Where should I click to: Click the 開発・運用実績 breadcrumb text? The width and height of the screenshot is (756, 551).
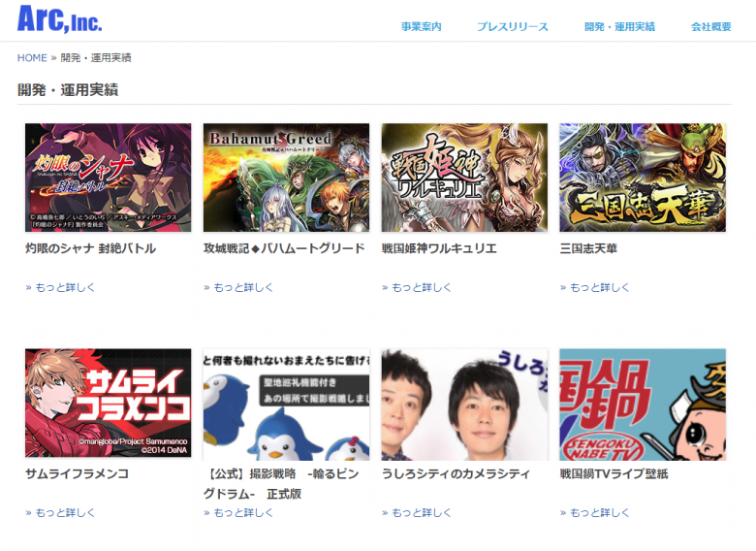point(96,58)
